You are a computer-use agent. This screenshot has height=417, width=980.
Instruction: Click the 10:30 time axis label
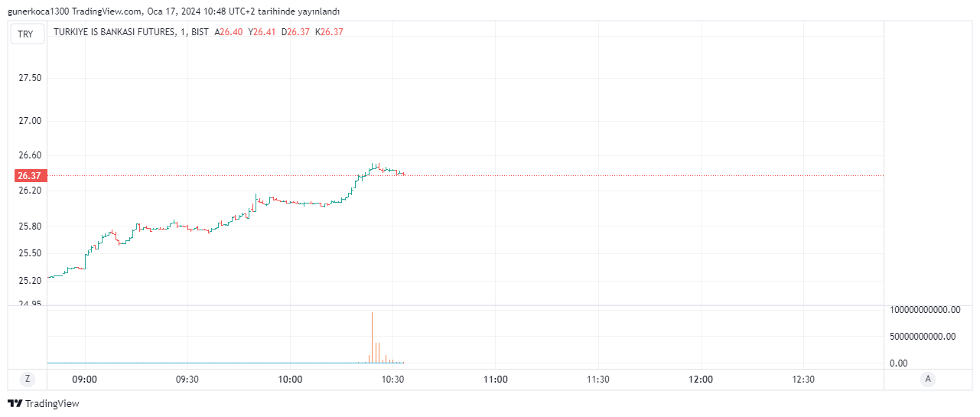(x=392, y=380)
